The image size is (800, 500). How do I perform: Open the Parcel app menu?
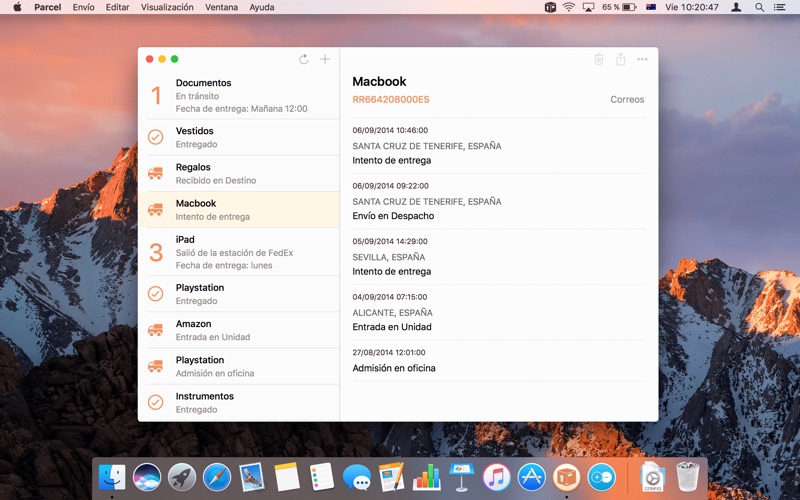47,7
